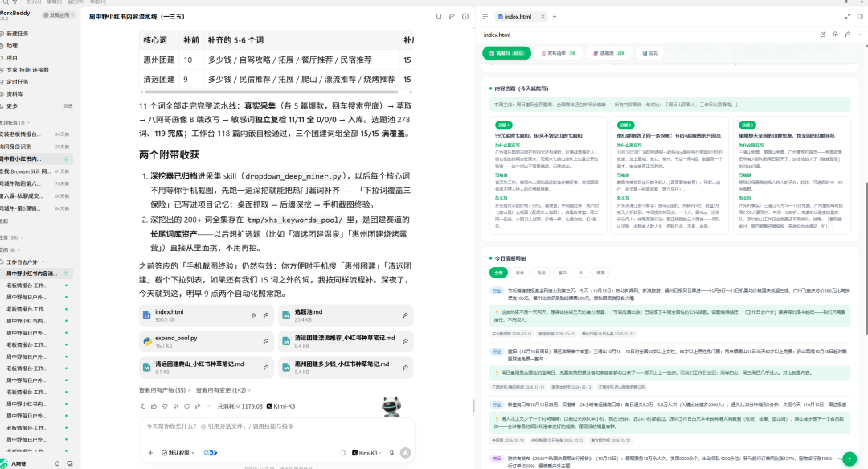The height and width of the screenshot is (469, 868).
Task: Click green scroll-to-top round button
Action: click(x=850, y=459)
